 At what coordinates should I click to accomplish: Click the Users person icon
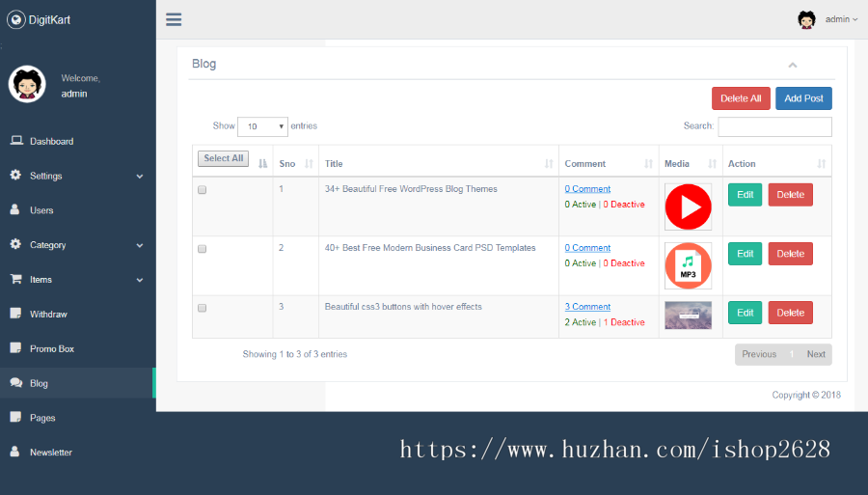14,209
